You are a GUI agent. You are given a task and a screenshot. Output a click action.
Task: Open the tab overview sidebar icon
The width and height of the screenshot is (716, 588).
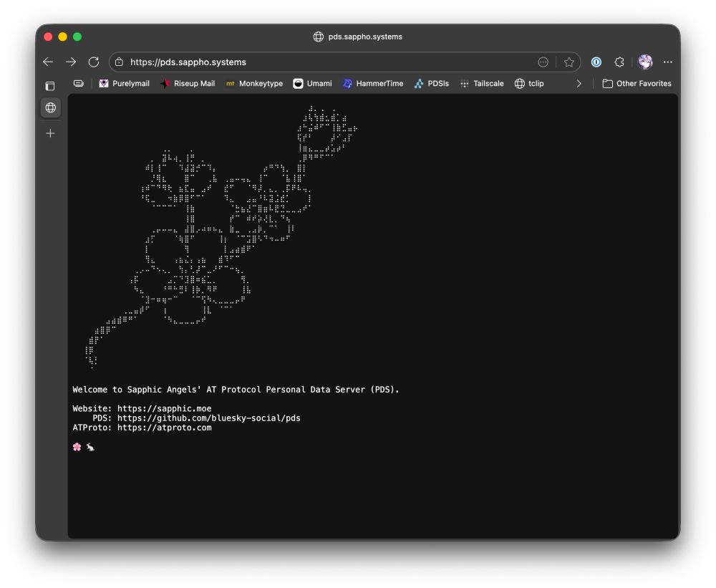pos(50,85)
